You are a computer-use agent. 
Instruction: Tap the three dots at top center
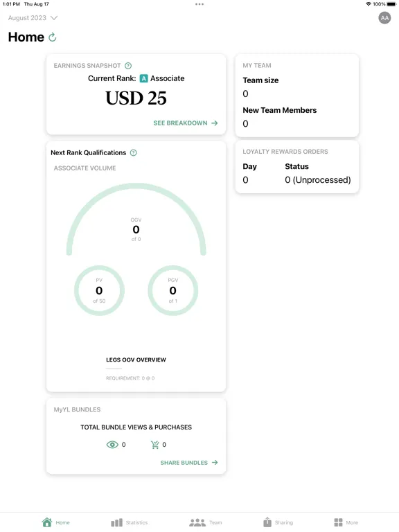(x=199, y=4)
